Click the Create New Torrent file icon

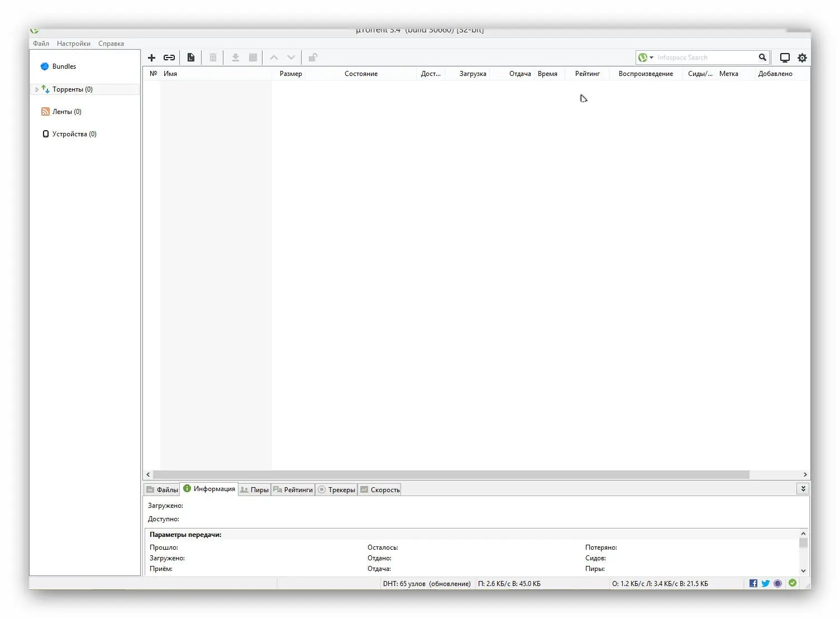(191, 58)
